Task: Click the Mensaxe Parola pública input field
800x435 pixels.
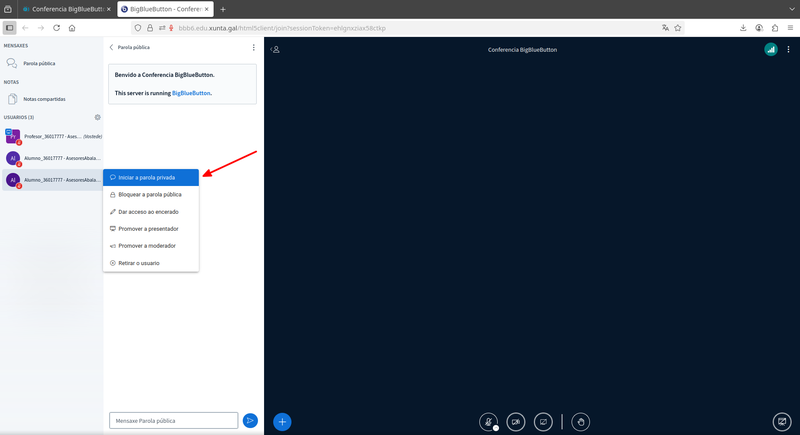Action: click(x=173, y=421)
